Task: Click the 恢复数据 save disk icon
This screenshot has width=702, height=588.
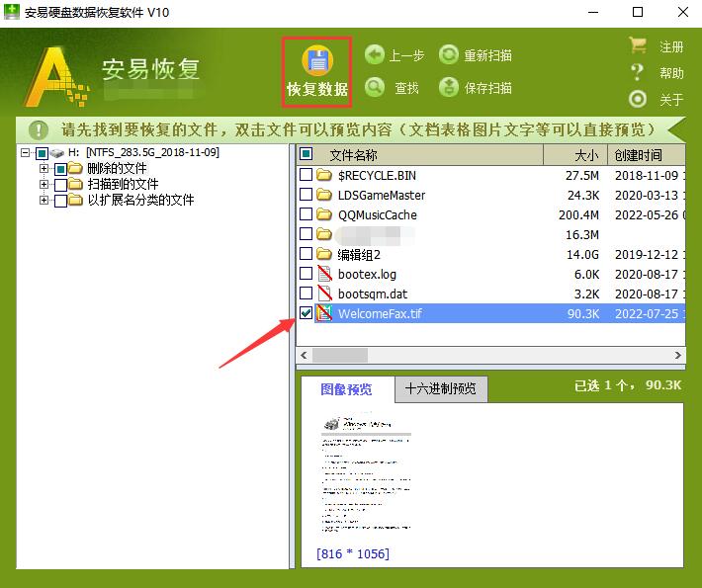Action: click(317, 60)
